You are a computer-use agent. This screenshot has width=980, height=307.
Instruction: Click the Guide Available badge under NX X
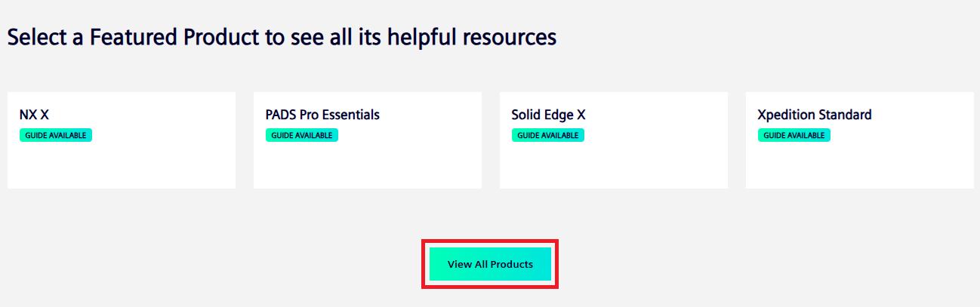(x=56, y=136)
